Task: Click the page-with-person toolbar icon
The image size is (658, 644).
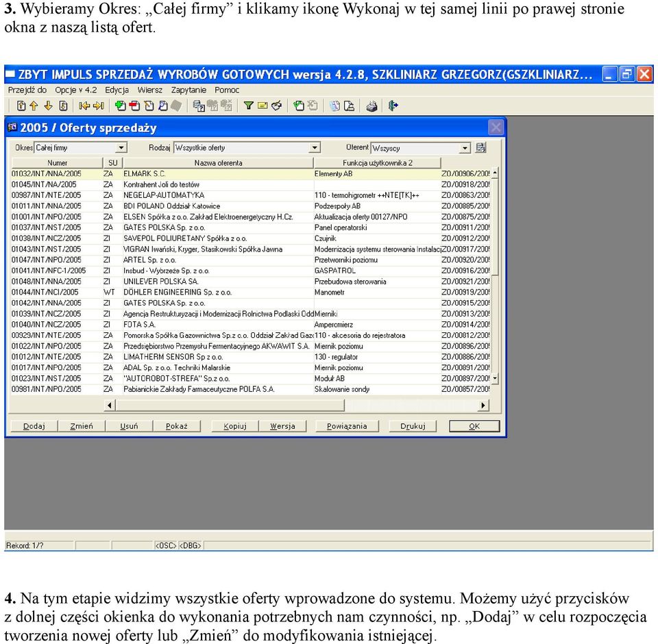Action: tap(349, 106)
